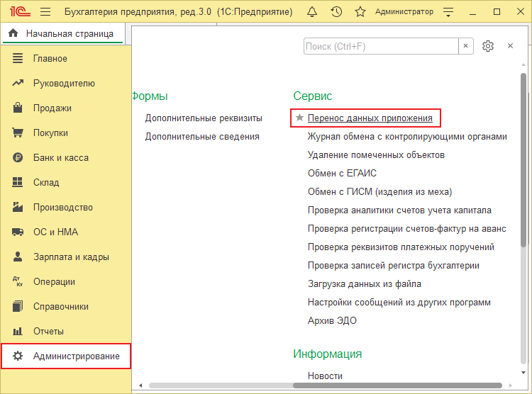The height and width of the screenshot is (394, 532).
Task: Click the Отчеты bar chart icon
Action: [18, 331]
